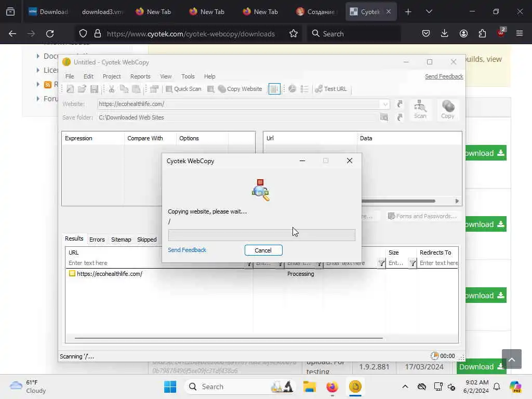532x399 pixels.
Task: Click the pie chart report icon
Action: [x=292, y=89]
